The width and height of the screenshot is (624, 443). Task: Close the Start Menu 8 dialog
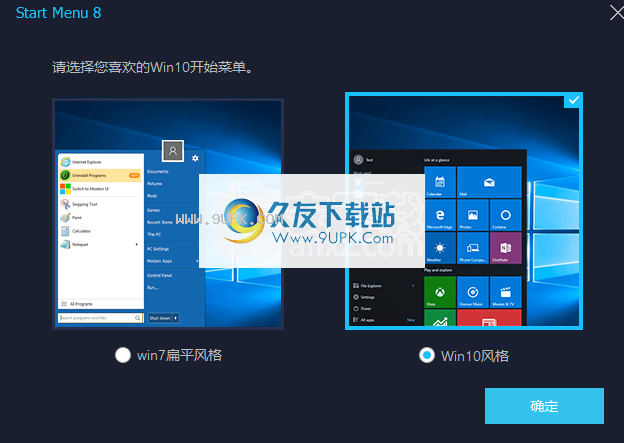[617, 13]
